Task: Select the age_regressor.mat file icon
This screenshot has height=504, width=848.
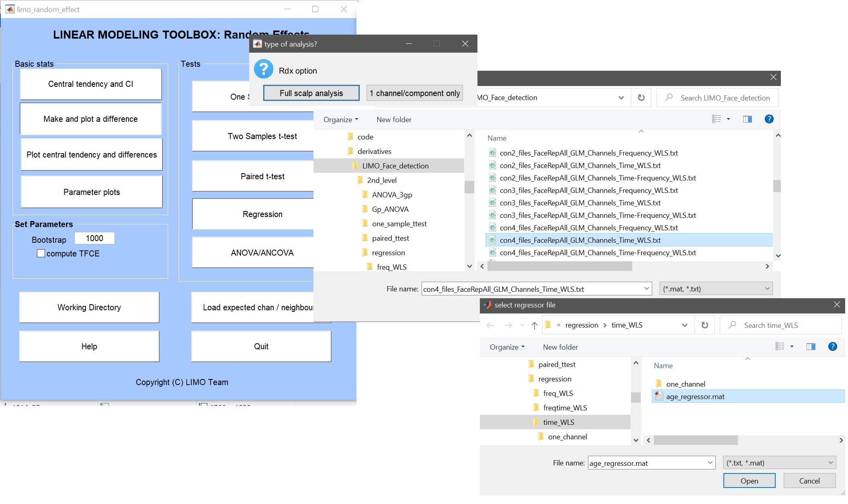Action: click(x=659, y=396)
